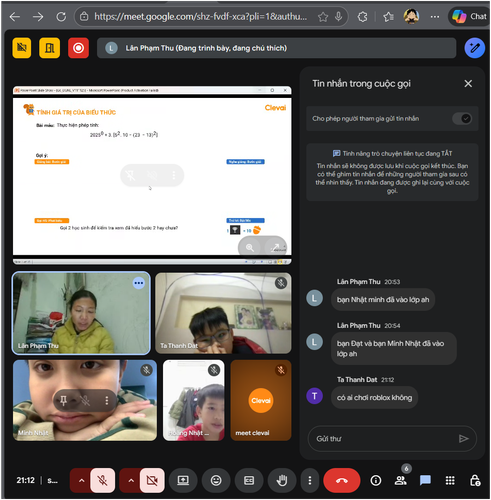The image size is (491, 500).
Task: Open more options on presentation overlay
Action: coord(174,175)
